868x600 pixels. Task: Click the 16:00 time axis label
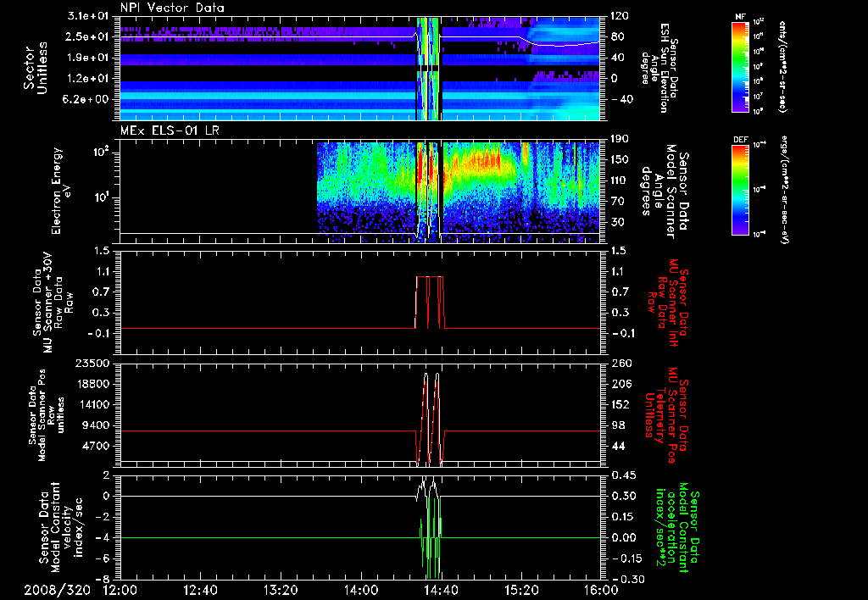pyautogui.click(x=600, y=589)
